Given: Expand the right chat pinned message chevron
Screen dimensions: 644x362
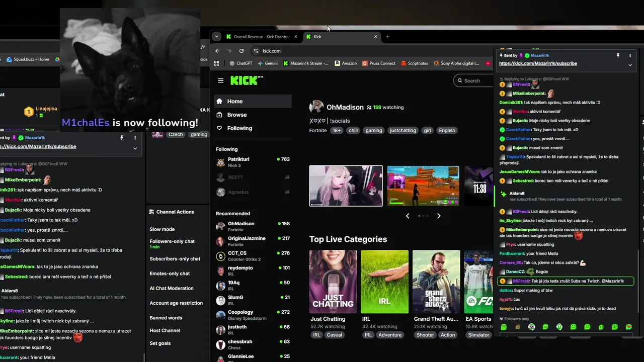Looking at the screenshot, I should (630, 65).
